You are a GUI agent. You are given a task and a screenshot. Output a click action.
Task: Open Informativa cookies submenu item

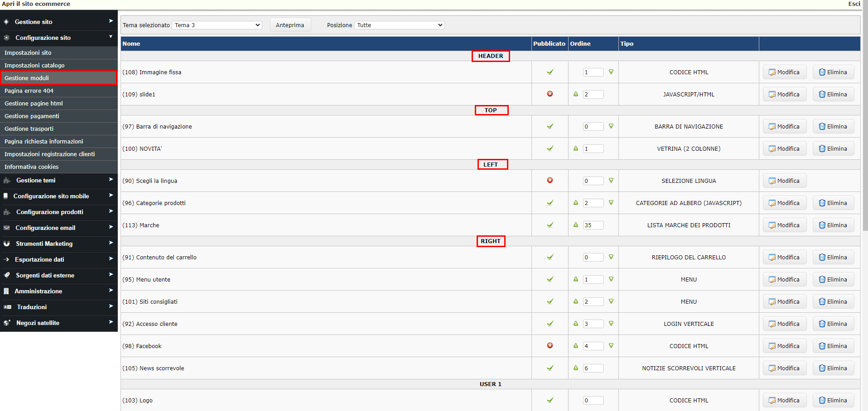[x=59, y=167]
